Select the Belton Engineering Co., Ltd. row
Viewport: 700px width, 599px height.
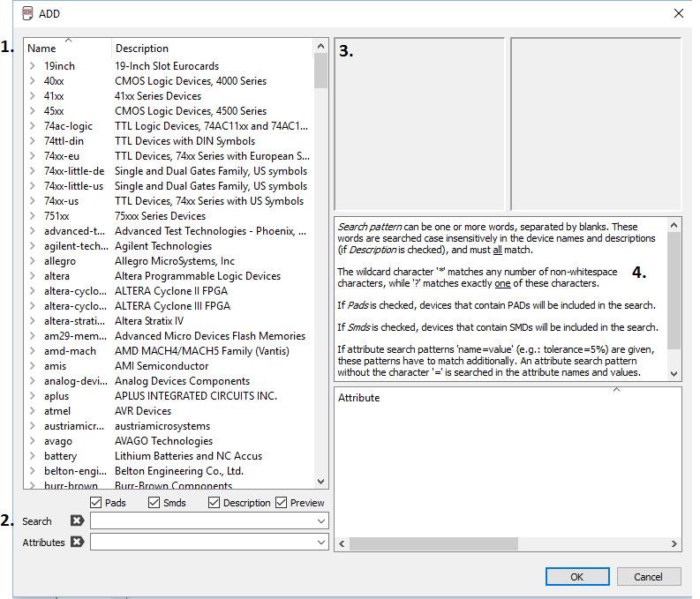click(169, 471)
